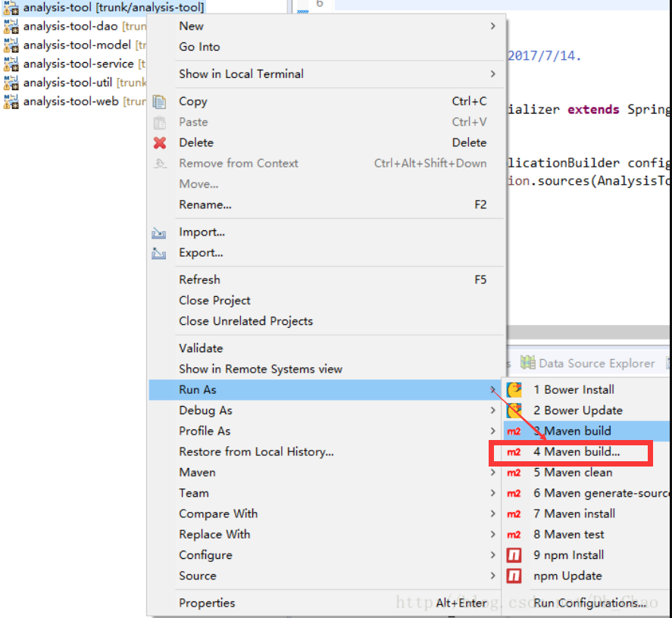Click the analysis-tool project icon
Screen dimensions: 672x618
[11, 8]
